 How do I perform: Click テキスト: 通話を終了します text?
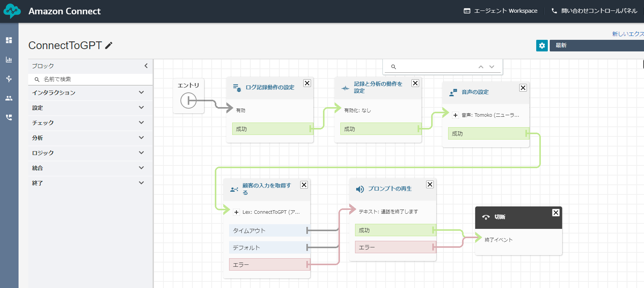pyautogui.click(x=388, y=212)
